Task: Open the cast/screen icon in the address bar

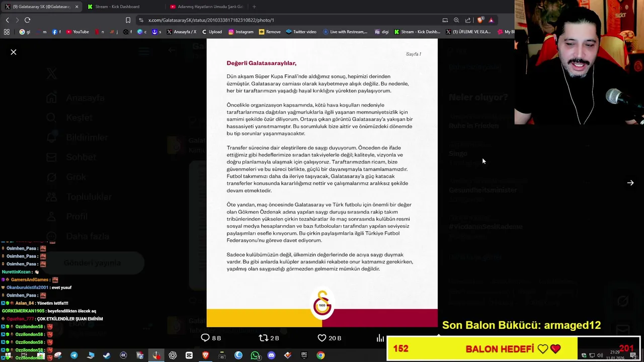Action: 445,20
